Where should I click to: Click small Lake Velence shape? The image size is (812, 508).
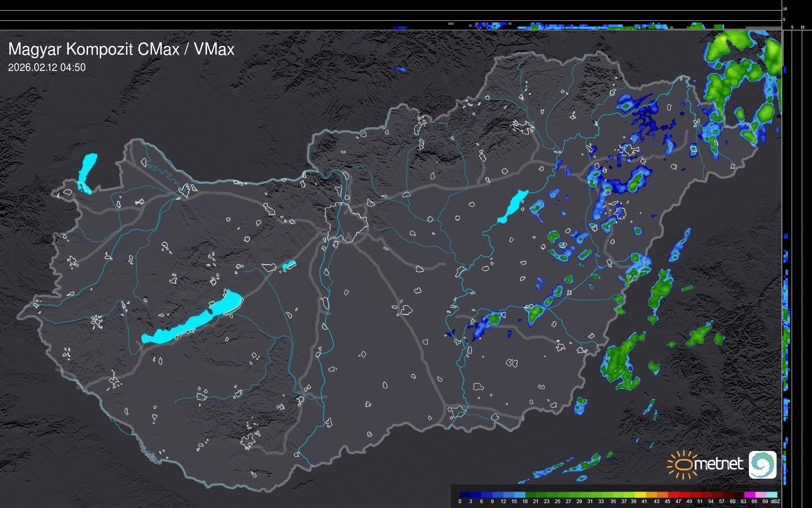tap(289, 265)
